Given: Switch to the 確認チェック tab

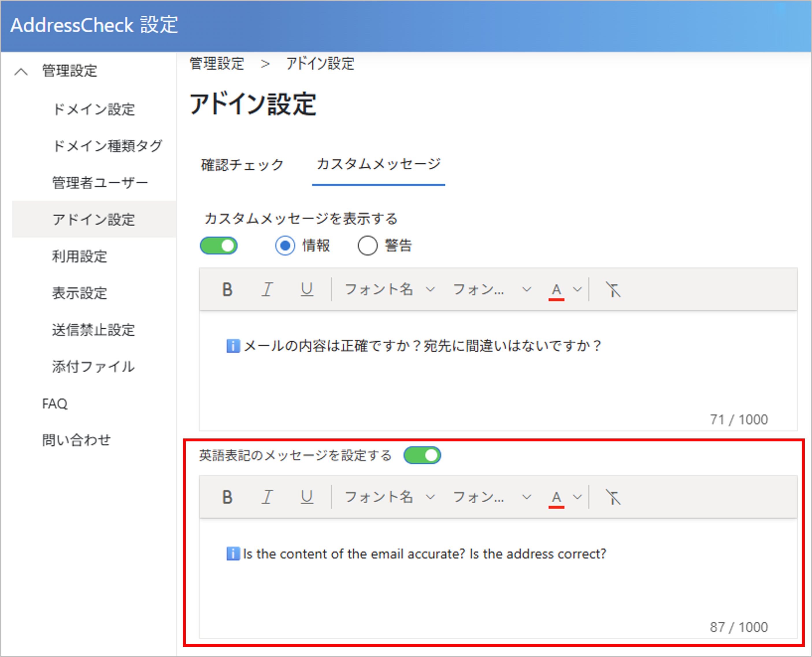Looking at the screenshot, I should coord(242,165).
